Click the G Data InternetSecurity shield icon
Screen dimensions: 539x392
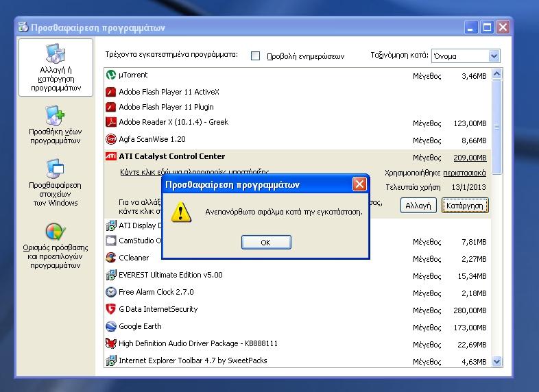pyautogui.click(x=110, y=309)
